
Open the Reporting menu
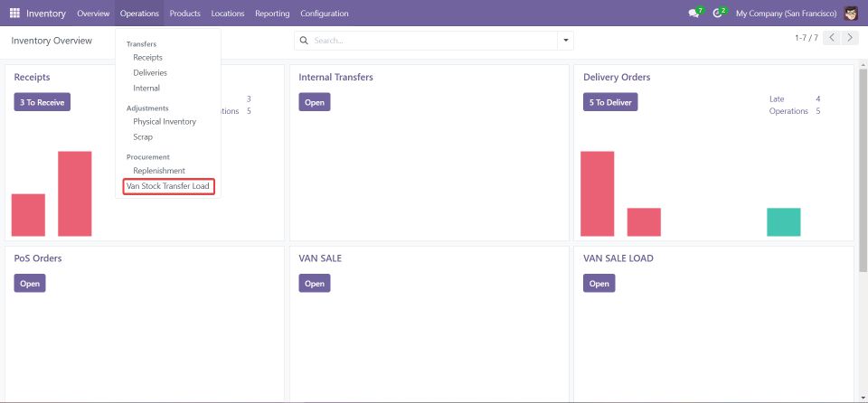(x=272, y=14)
